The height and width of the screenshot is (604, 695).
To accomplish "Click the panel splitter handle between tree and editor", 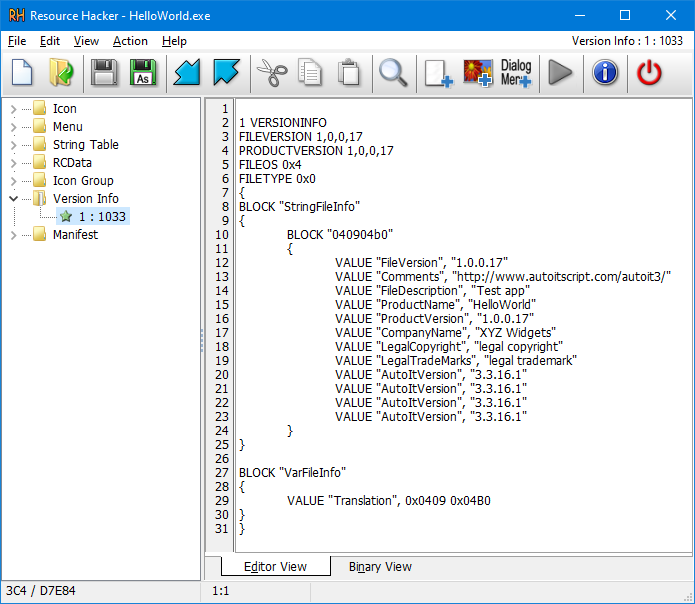I will pyautogui.click(x=202, y=340).
